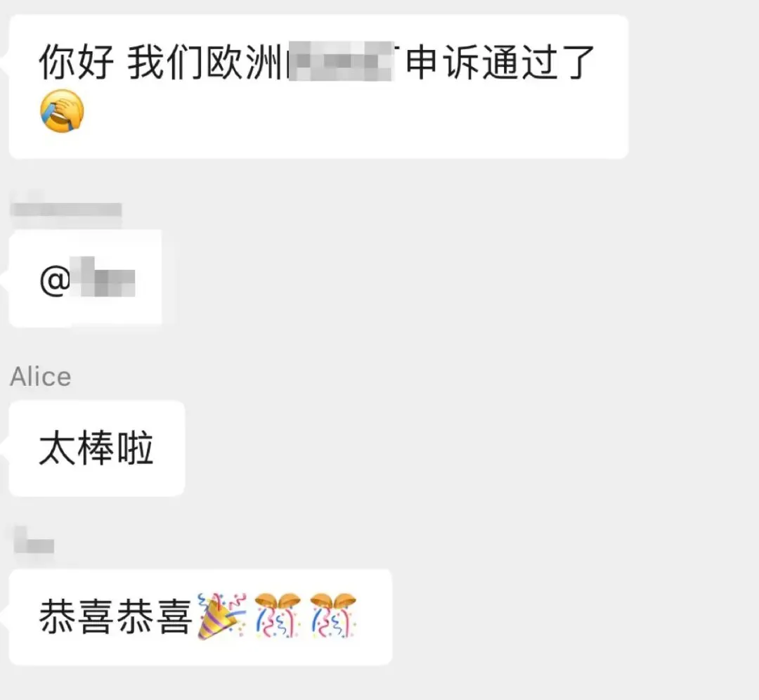Click the facepalm laughing emoji
The height and width of the screenshot is (700, 759).
click(62, 111)
